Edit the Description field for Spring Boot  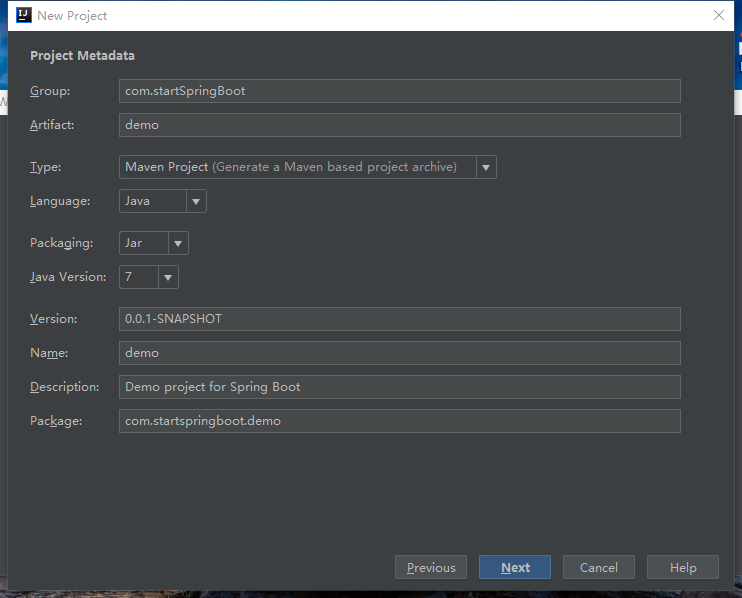pos(400,387)
